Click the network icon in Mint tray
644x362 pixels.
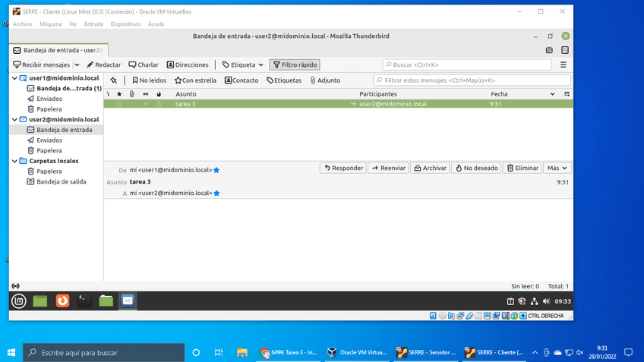(534, 301)
